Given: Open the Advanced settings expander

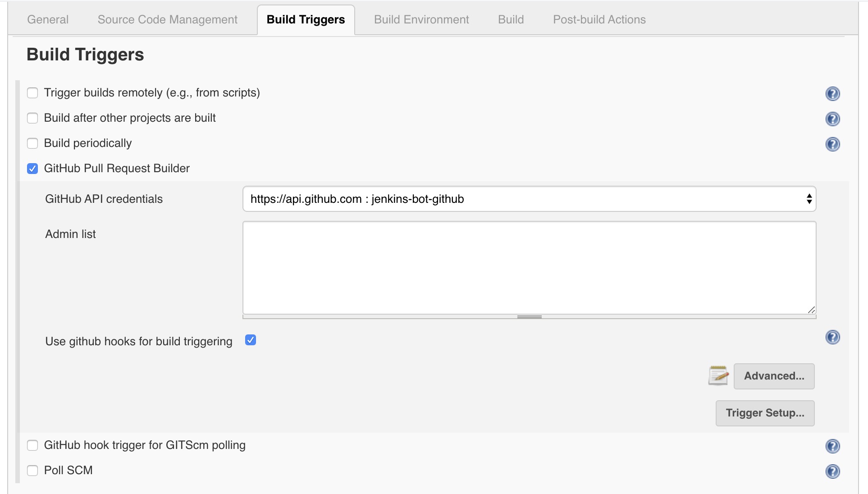Looking at the screenshot, I should tap(774, 376).
